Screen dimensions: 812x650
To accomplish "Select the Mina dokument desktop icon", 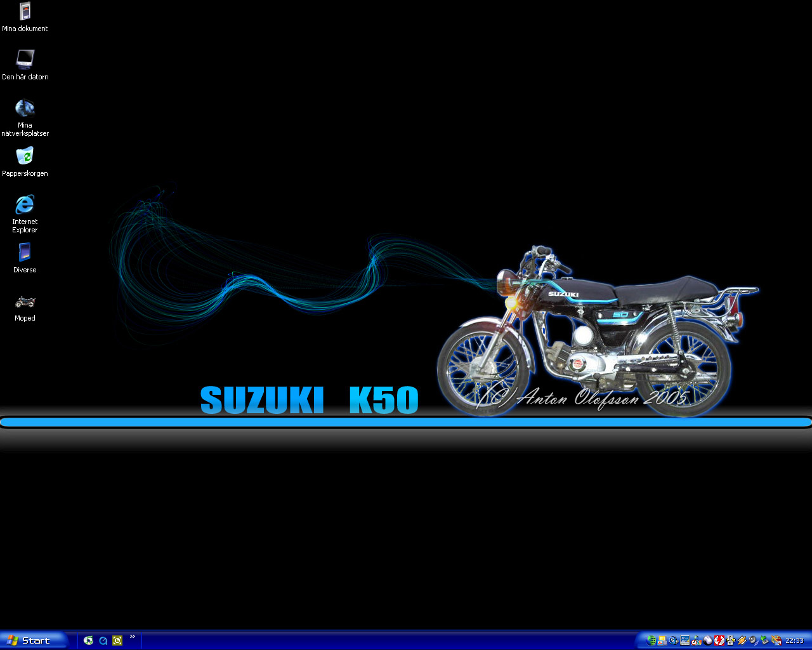I will (x=25, y=17).
